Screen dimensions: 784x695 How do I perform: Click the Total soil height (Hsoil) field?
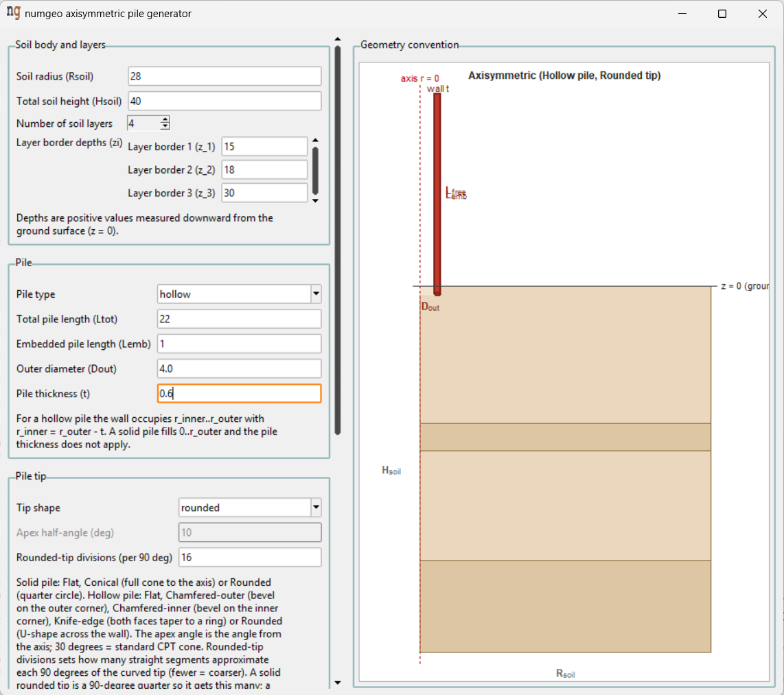224,101
